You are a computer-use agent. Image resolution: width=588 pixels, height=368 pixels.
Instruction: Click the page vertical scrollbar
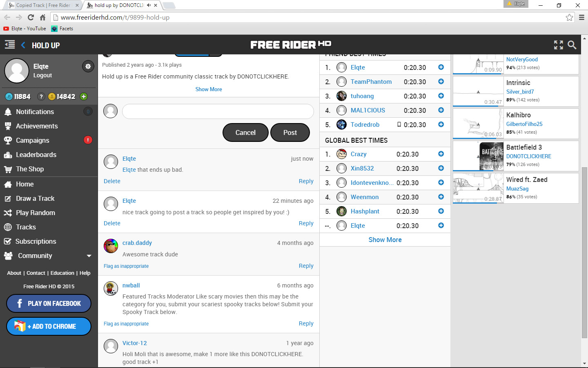tap(584, 252)
